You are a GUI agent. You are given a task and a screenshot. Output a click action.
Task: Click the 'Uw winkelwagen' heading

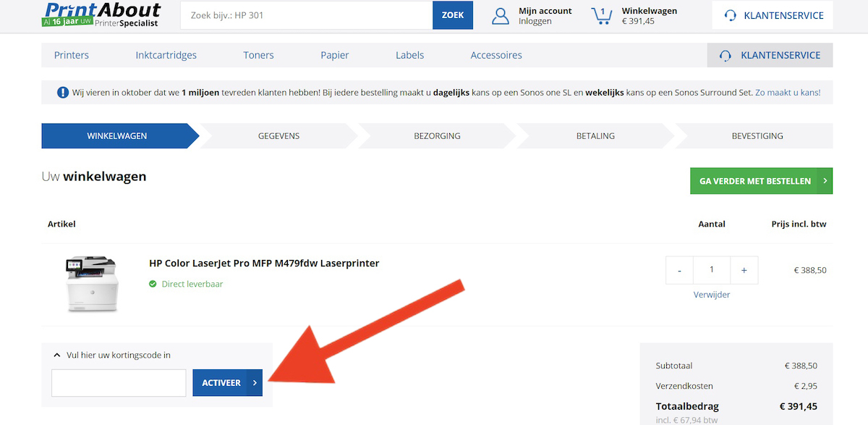(x=94, y=176)
